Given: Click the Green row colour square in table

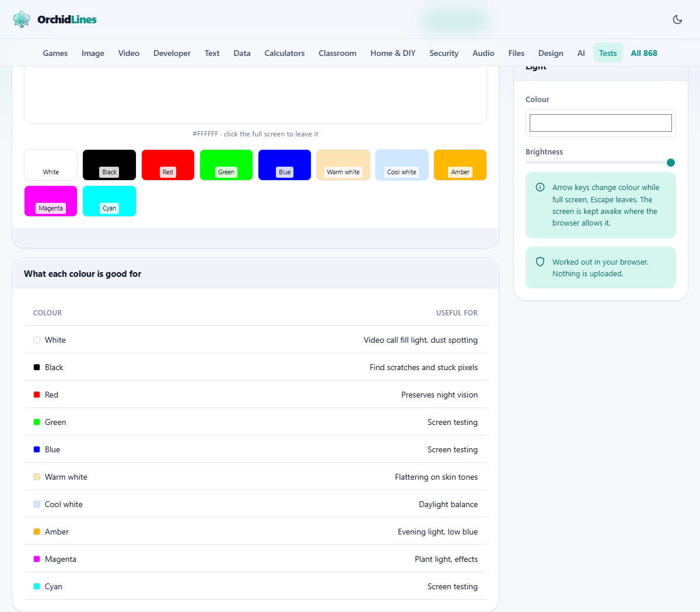Looking at the screenshot, I should (37, 422).
